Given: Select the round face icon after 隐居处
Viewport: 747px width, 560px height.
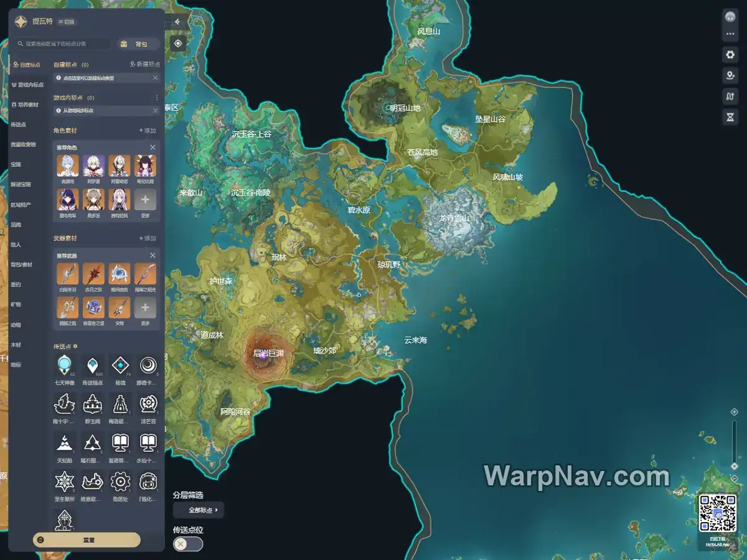Looking at the screenshot, I should click(148, 482).
